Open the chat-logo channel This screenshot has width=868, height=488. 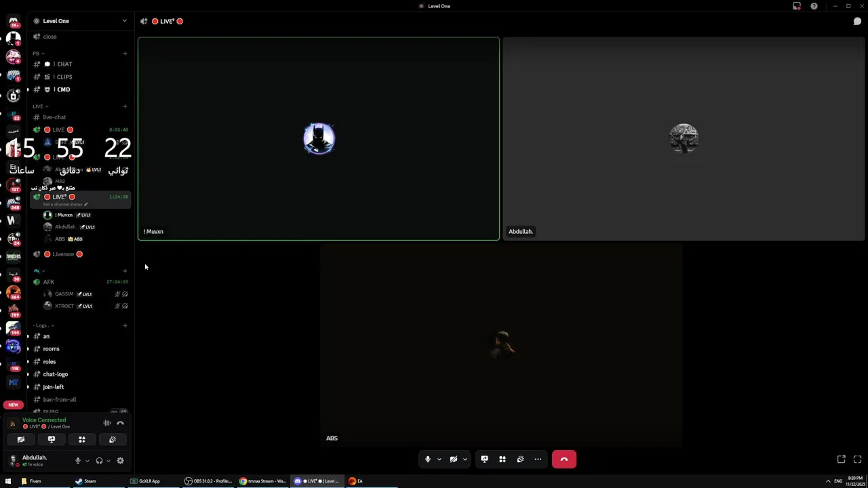pos(80,374)
